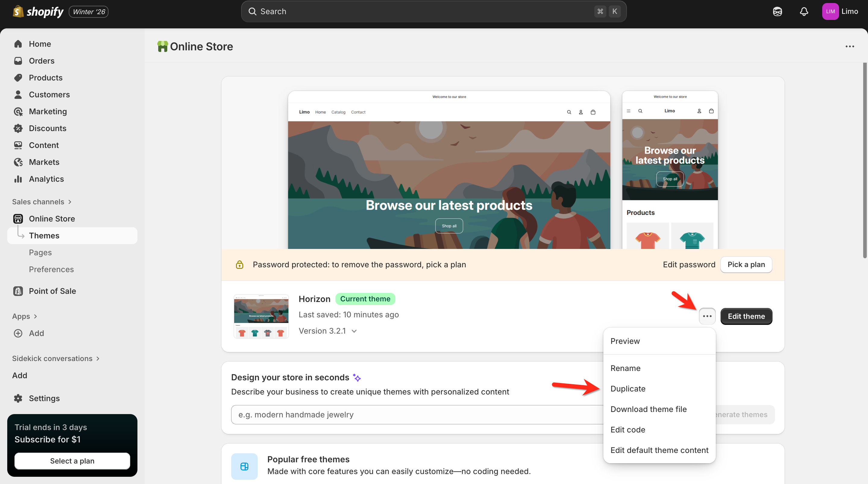The width and height of the screenshot is (868, 484).
Task: Open the Version 3.2.1 dropdown
Action: pyautogui.click(x=328, y=331)
